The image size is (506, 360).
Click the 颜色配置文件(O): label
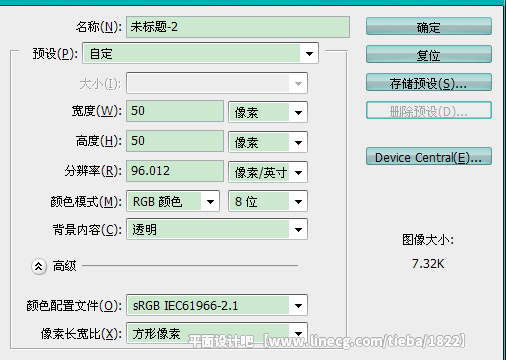tap(74, 305)
